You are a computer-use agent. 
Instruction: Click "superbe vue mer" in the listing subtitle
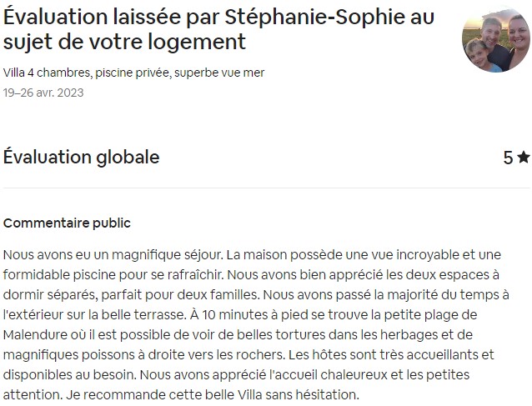(x=220, y=73)
